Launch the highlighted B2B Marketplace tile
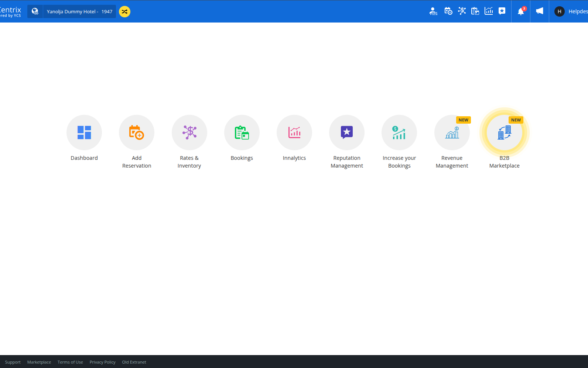588x368 pixels. (504, 133)
